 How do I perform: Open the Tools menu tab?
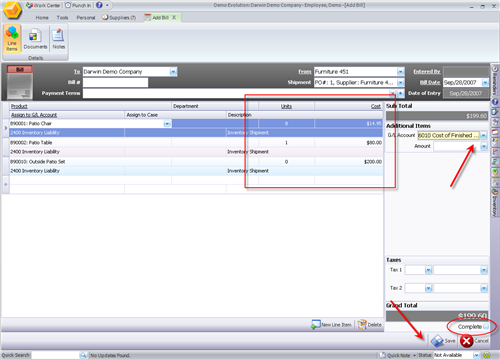(x=62, y=18)
